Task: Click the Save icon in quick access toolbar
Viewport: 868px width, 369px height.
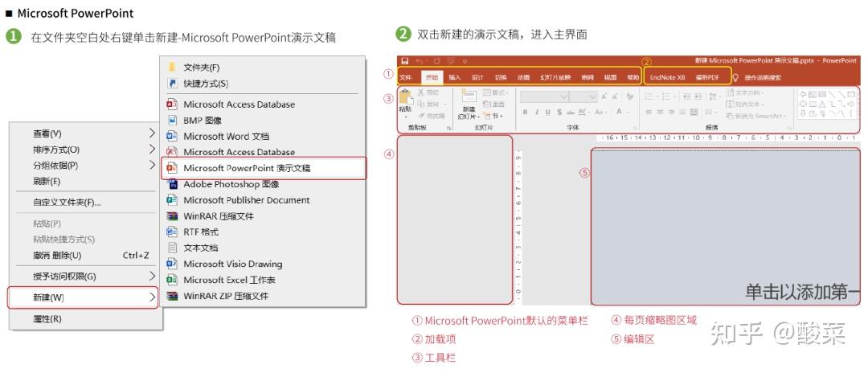Action: [x=404, y=60]
